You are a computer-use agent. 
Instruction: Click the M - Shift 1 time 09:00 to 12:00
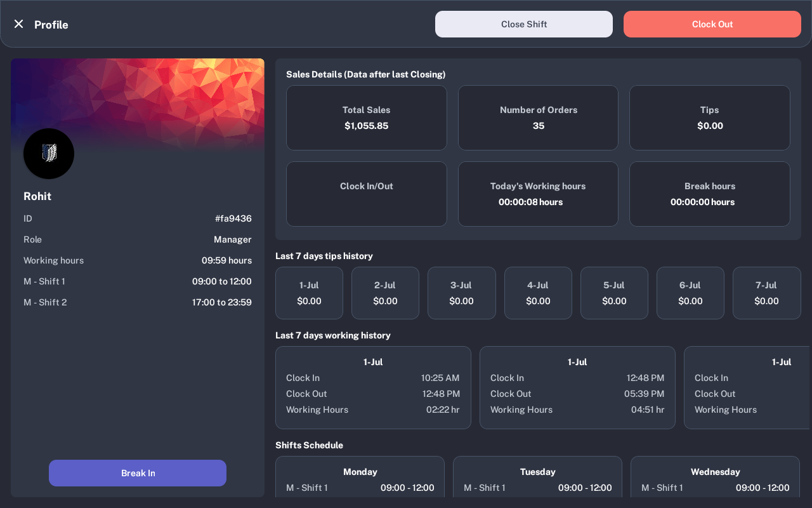(222, 281)
